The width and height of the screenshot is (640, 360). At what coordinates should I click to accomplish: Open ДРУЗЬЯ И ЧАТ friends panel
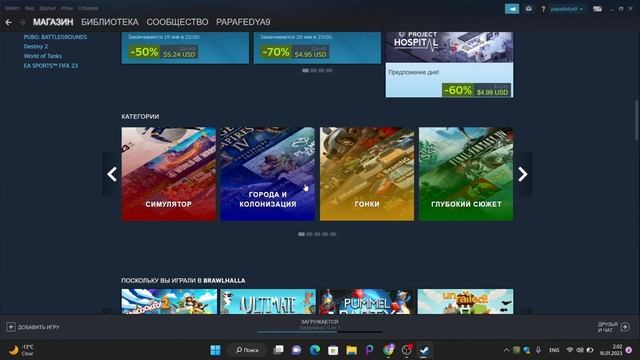[x=613, y=327]
